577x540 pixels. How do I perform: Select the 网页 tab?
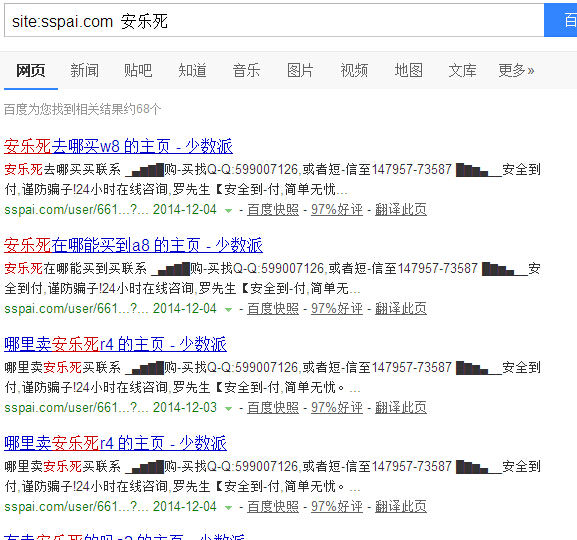pos(31,70)
